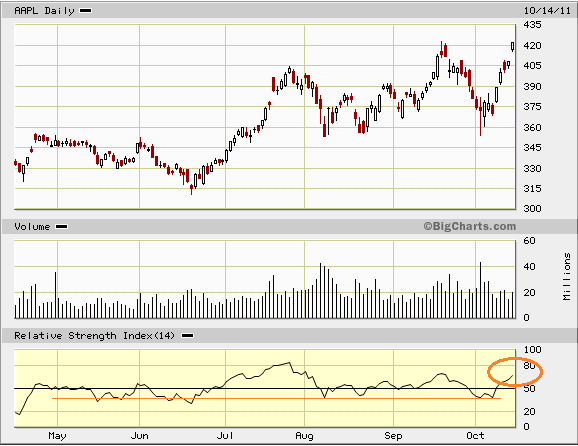This screenshot has width=578, height=446.
Task: Click the 345 price axis label
Action: (532, 147)
